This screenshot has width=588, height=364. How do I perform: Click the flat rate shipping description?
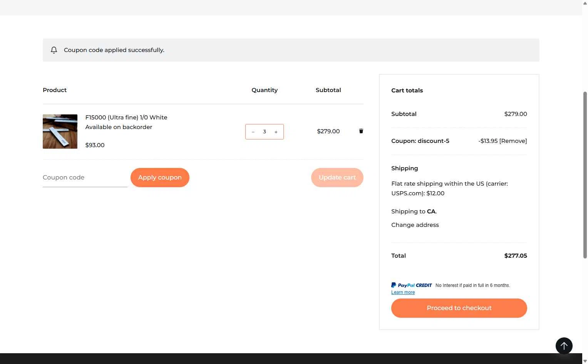coord(449,188)
